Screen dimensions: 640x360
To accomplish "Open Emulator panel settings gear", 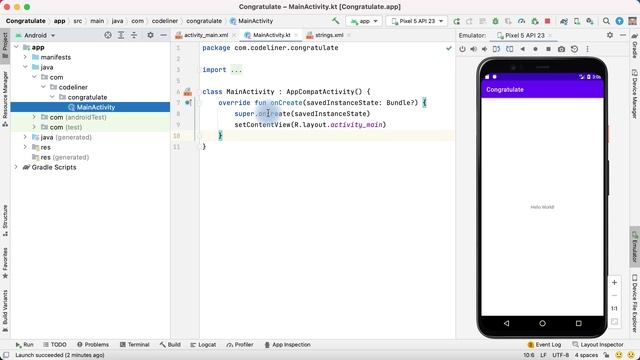I will 610,35.
